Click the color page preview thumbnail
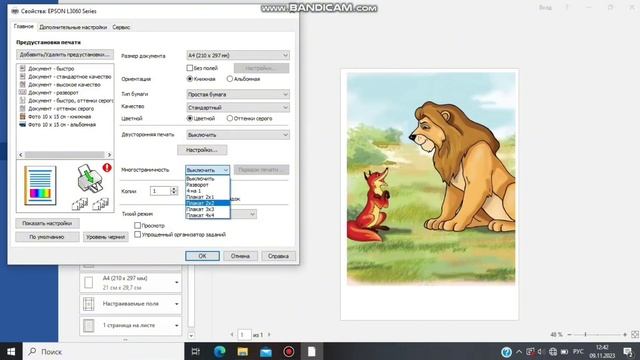Image resolution: width=640 pixels, height=360 pixels. point(40,186)
